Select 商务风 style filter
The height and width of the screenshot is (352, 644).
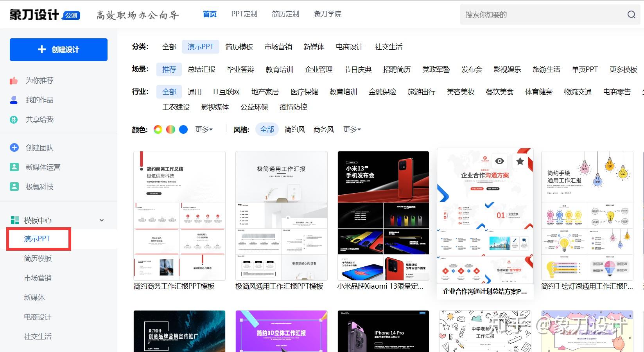click(x=324, y=129)
